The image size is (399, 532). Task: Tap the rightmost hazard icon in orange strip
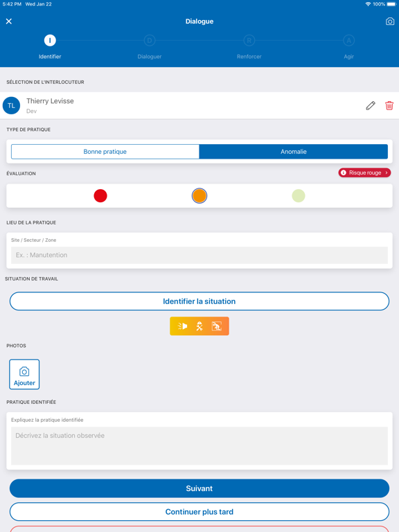(216, 326)
